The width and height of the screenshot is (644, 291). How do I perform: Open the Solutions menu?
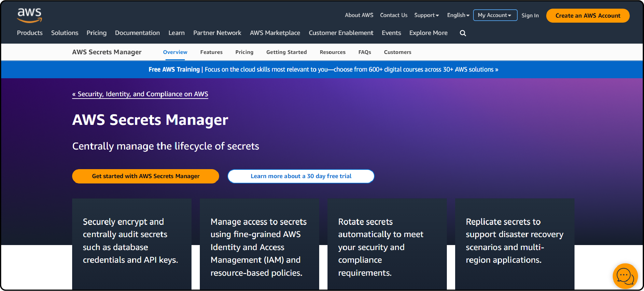tap(65, 33)
